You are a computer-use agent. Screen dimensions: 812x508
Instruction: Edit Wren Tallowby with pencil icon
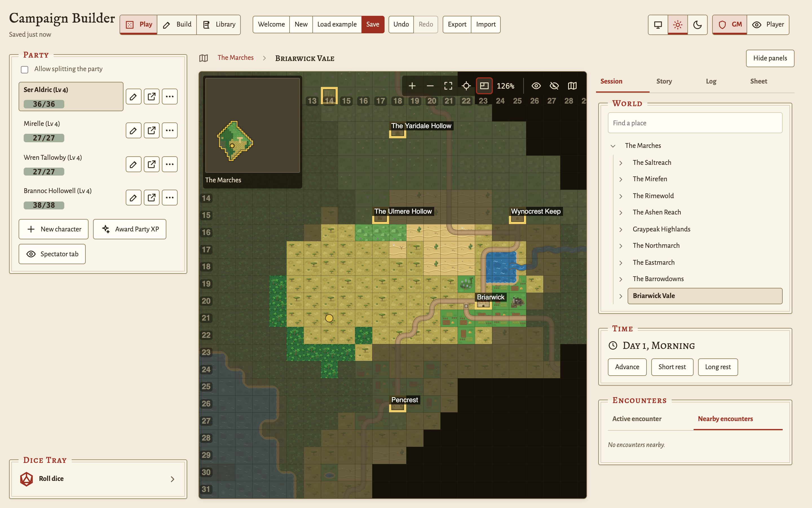134,164
